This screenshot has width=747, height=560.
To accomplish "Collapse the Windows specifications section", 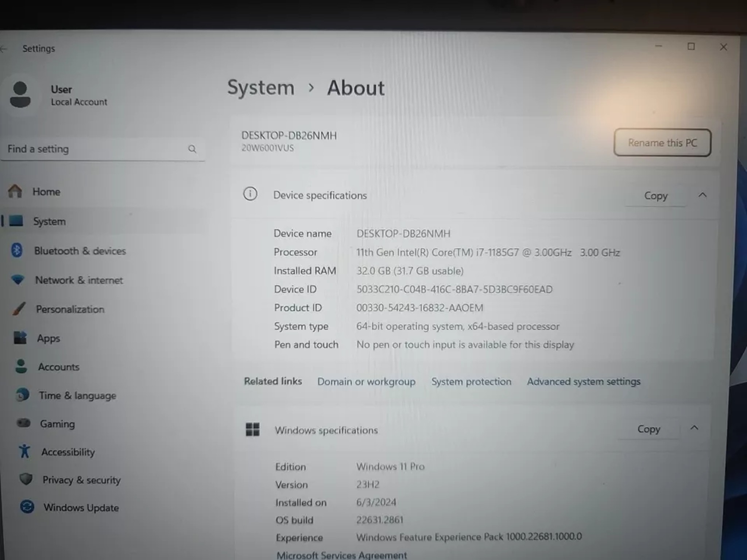I will point(694,428).
